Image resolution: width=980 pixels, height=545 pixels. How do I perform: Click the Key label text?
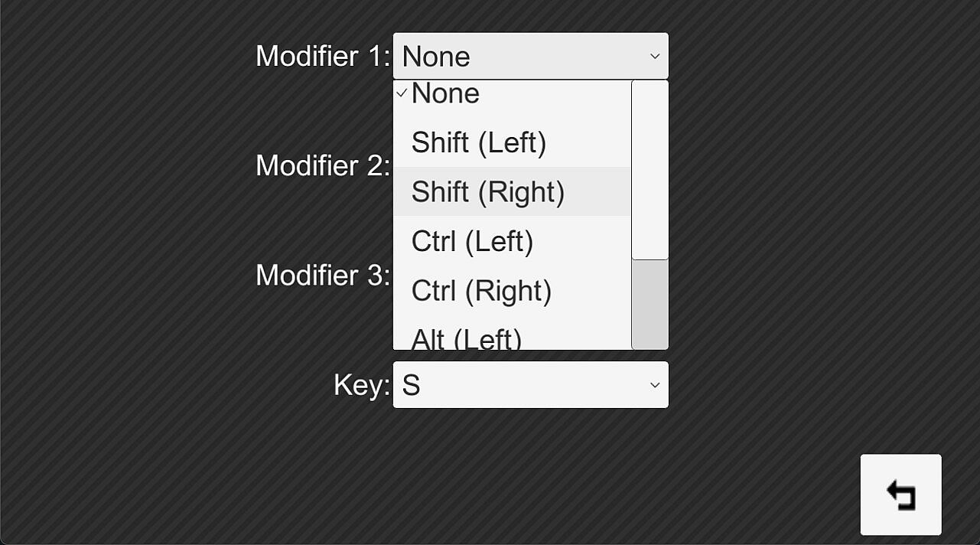361,384
